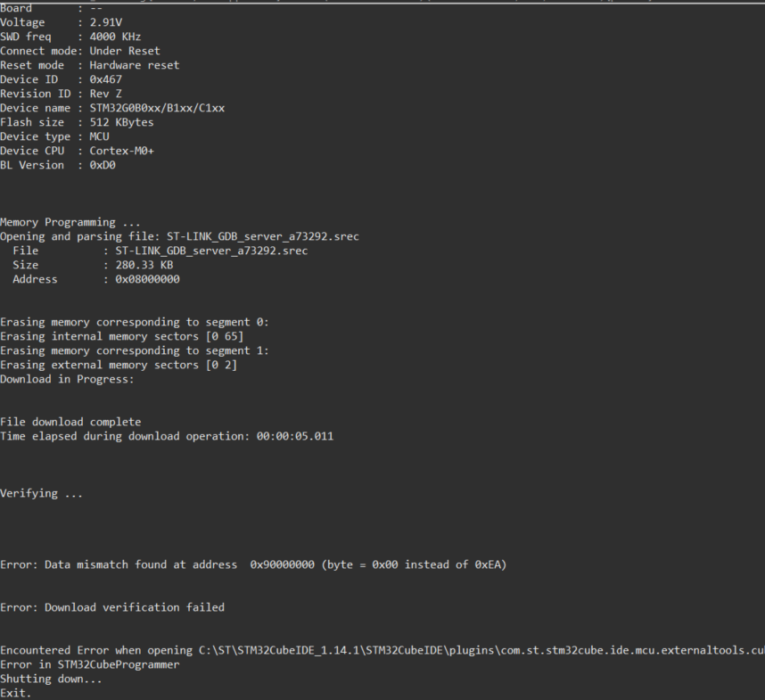Viewport: 765px width, 700px height.
Task: Click the 'Device CPU : Cortex-M0+' line
Action: pyautogui.click(x=77, y=151)
